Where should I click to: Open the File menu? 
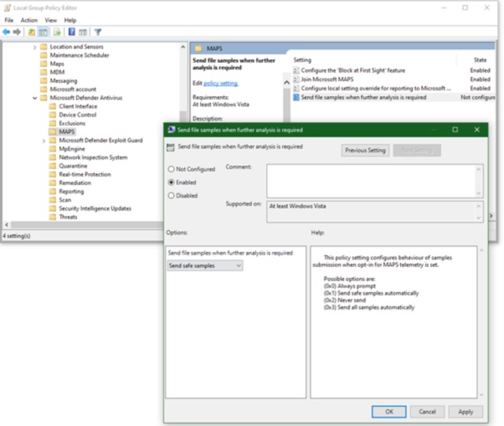coord(9,20)
